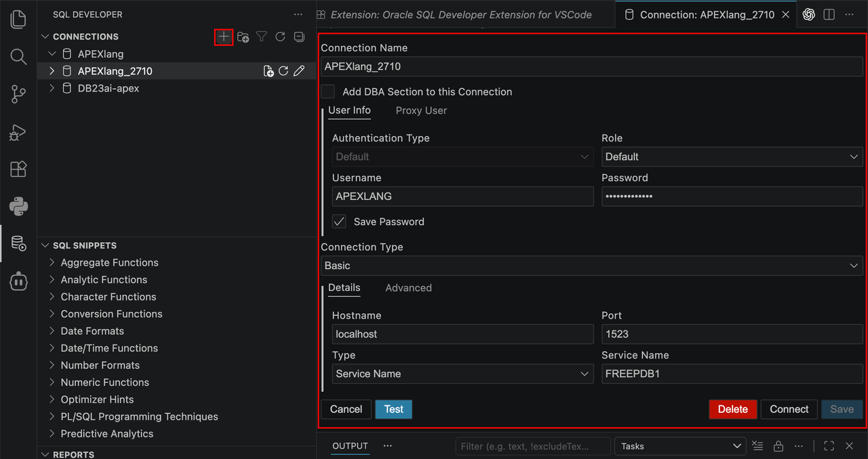Toggle output auto-scroll lock icon

pos(778,446)
